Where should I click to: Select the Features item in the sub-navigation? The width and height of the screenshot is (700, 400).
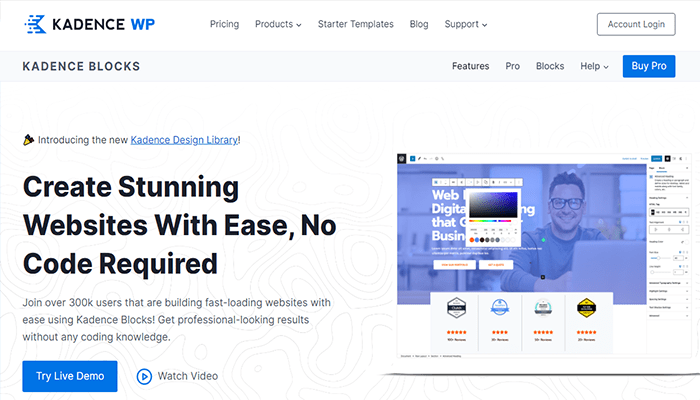tap(470, 67)
